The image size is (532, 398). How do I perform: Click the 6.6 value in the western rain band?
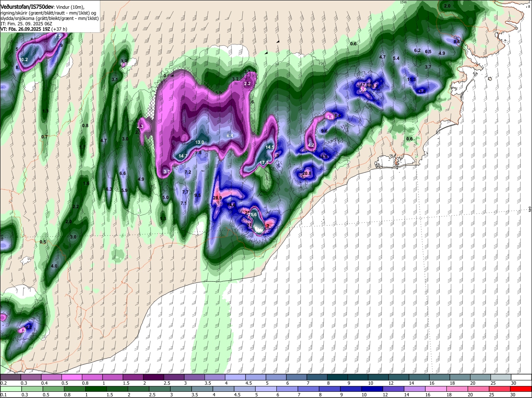(123, 173)
